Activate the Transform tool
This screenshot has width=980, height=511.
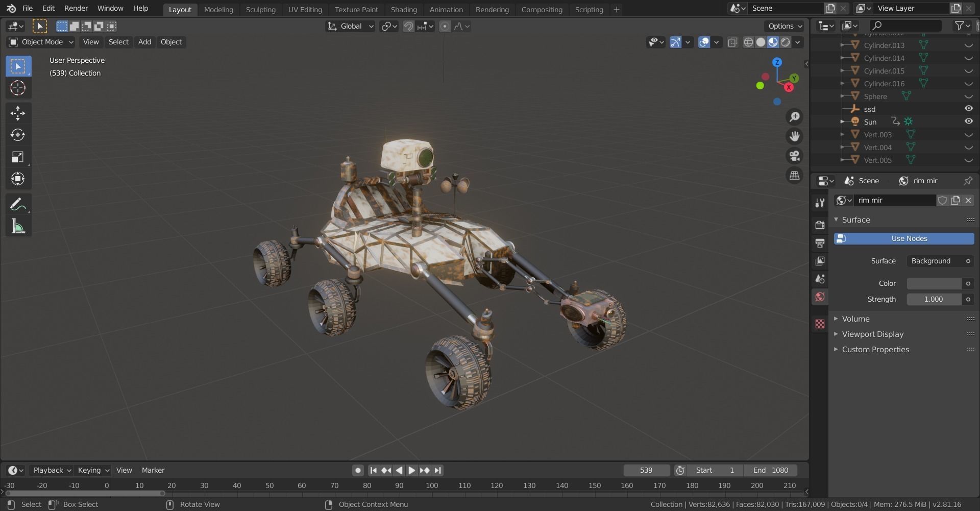coord(18,179)
